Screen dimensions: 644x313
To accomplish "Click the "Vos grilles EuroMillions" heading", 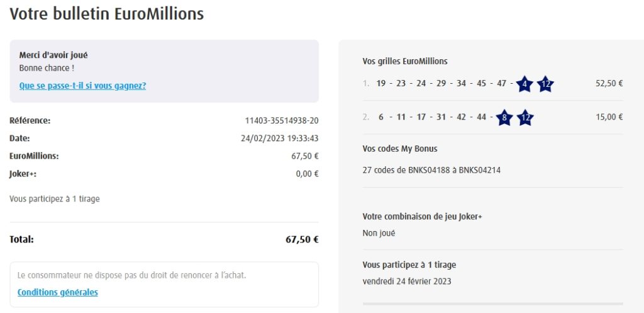I will pos(405,61).
